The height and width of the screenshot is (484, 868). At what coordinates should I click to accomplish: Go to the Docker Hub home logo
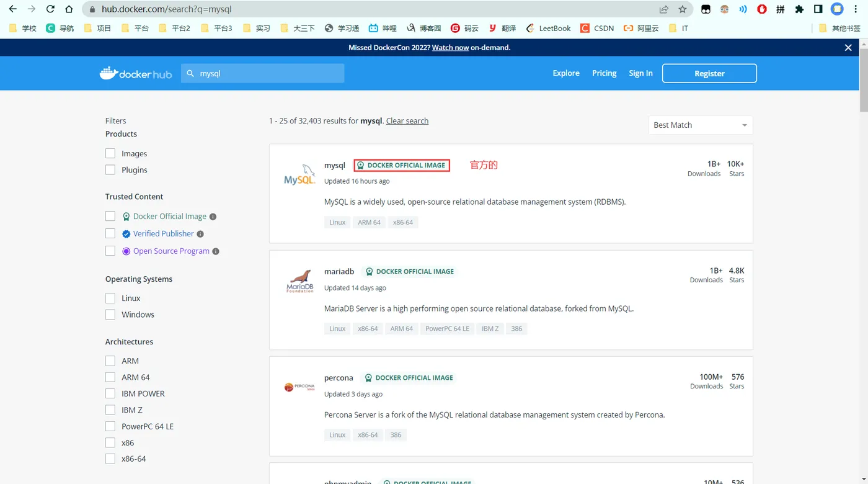(136, 73)
